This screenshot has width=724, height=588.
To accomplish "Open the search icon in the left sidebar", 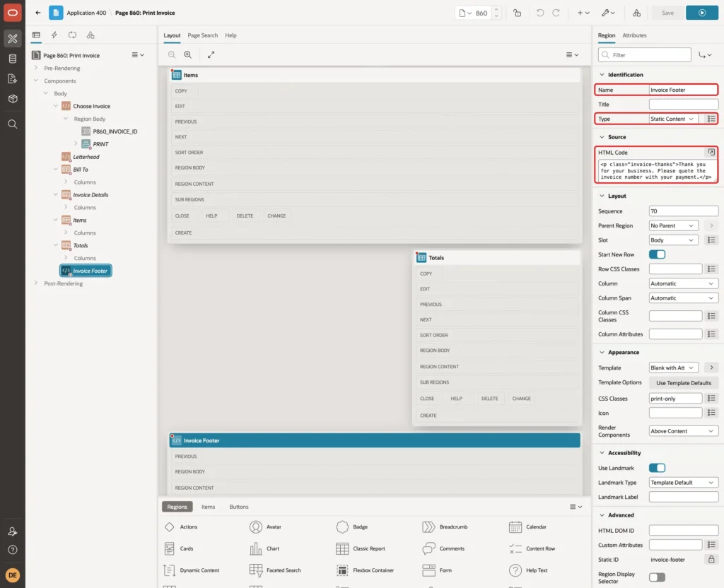I will click(13, 124).
